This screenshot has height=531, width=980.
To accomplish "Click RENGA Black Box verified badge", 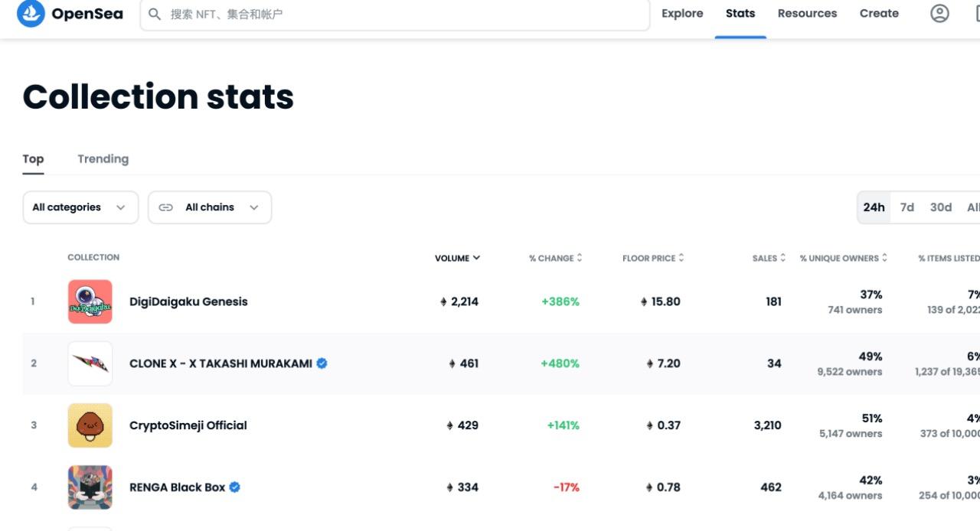I will click(235, 487).
